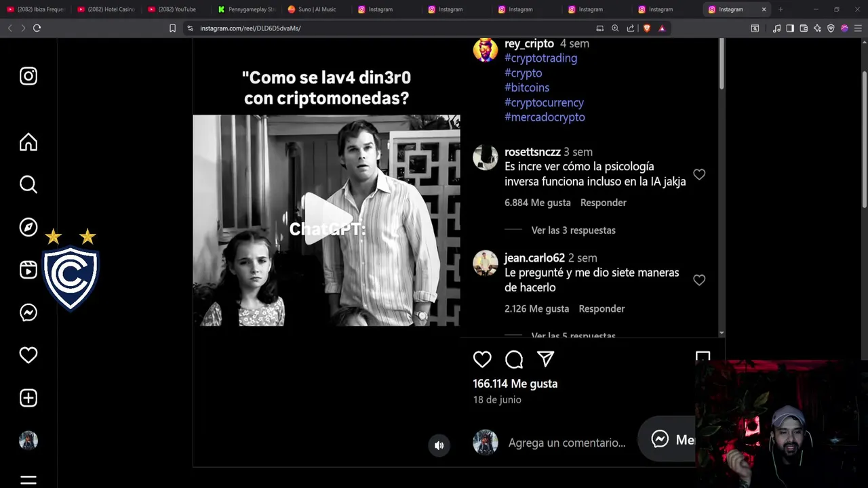Expand Ver las 3 respuestas

pyautogui.click(x=573, y=230)
